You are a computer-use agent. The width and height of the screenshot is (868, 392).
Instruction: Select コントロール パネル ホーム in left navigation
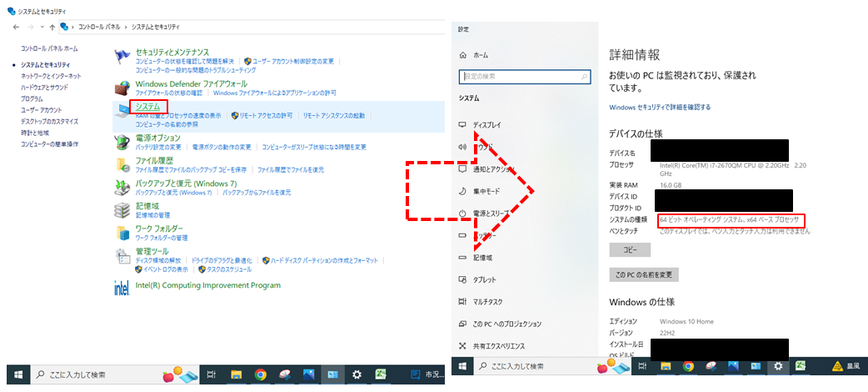49,49
